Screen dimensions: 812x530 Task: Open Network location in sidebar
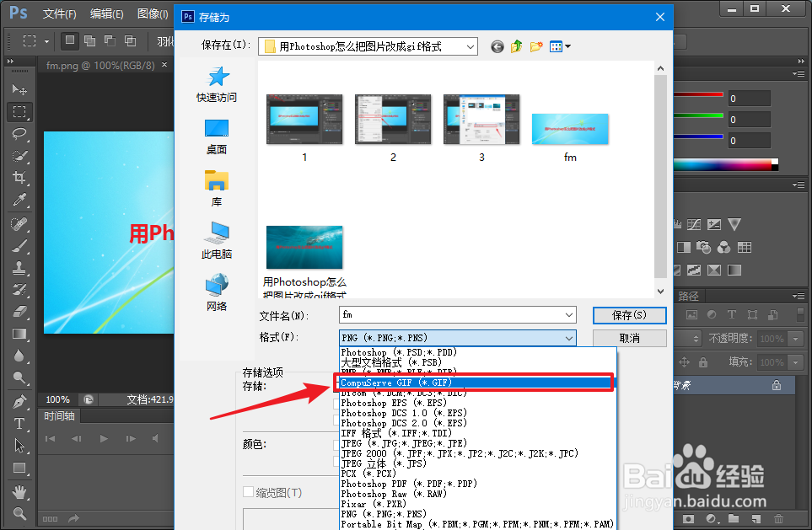pos(217,293)
